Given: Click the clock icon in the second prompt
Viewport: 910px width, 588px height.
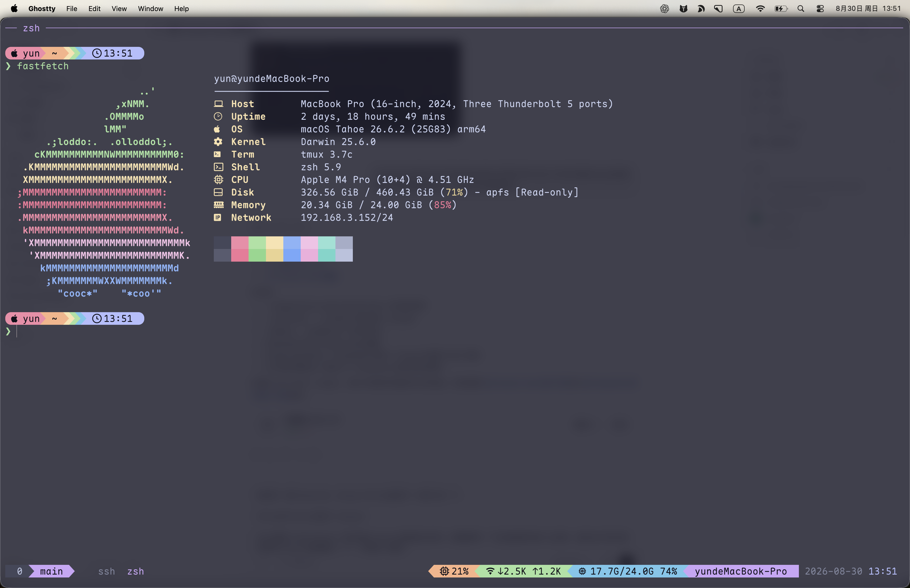Looking at the screenshot, I should coord(97,318).
